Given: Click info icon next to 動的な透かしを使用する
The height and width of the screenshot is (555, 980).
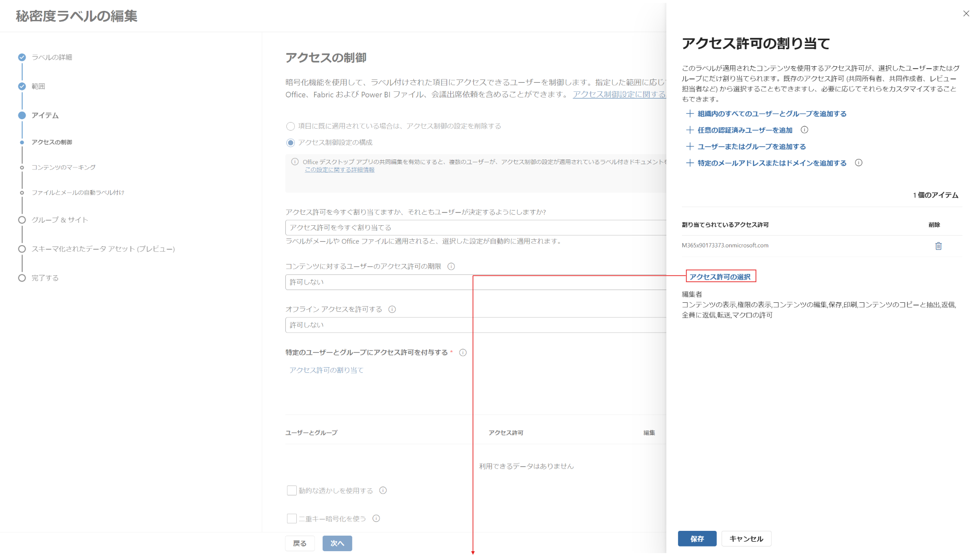Looking at the screenshot, I should pos(383,490).
